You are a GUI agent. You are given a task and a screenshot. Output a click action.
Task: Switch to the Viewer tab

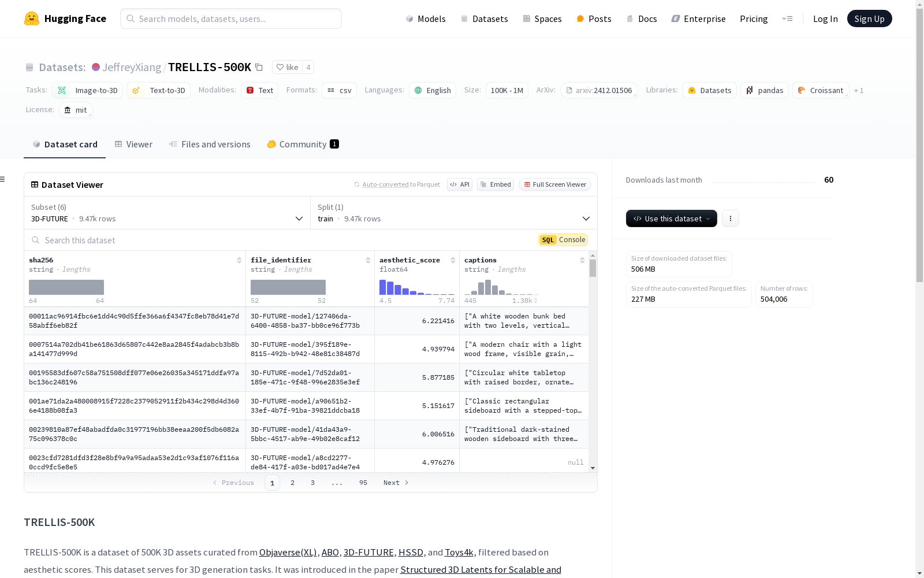pos(133,144)
